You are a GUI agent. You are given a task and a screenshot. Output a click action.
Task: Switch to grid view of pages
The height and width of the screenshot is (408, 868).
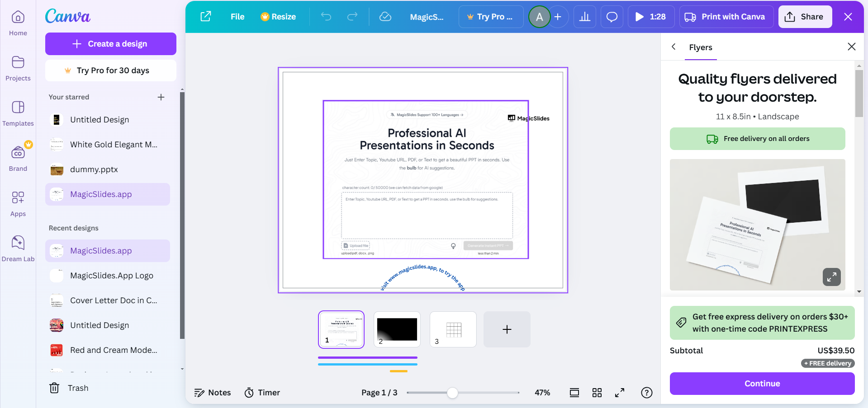pyautogui.click(x=597, y=393)
